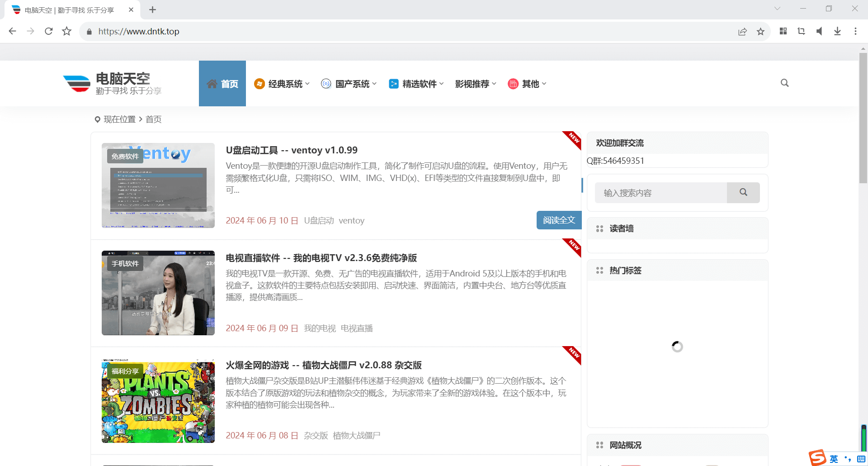Open the 我的电视 tag

pos(320,328)
